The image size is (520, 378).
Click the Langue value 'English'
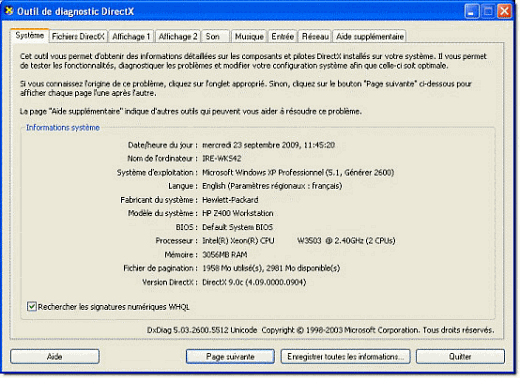pos(214,186)
